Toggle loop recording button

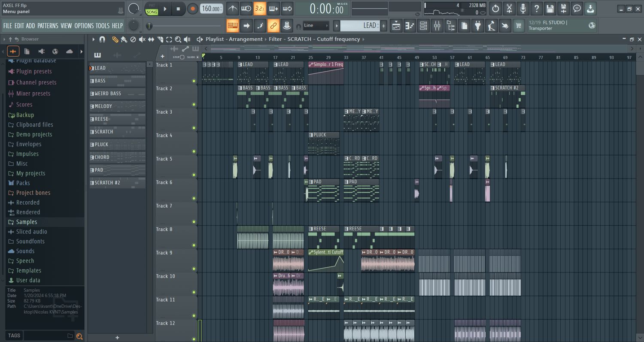point(287,8)
